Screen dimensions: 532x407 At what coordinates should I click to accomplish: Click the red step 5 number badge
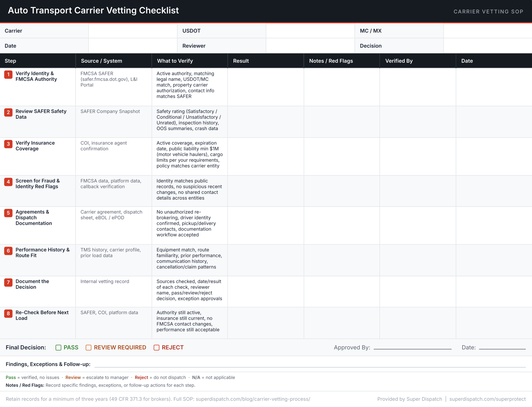pos(8,213)
